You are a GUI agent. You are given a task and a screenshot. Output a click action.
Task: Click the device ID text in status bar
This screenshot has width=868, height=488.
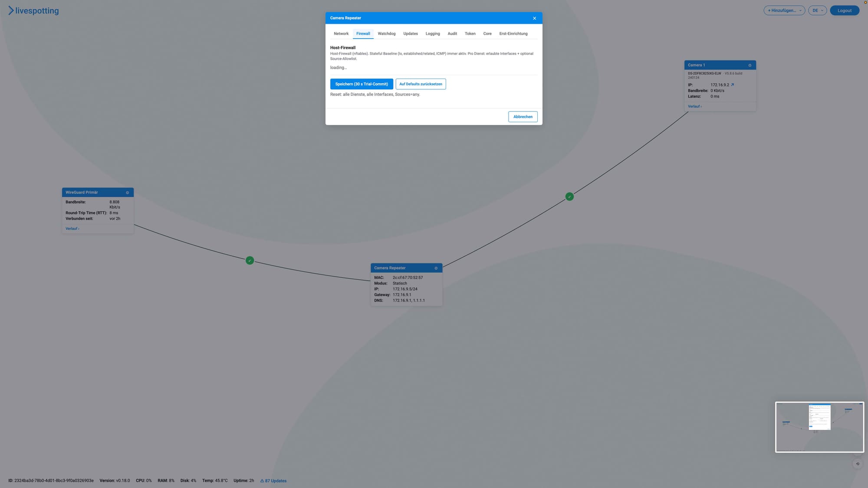(x=51, y=481)
